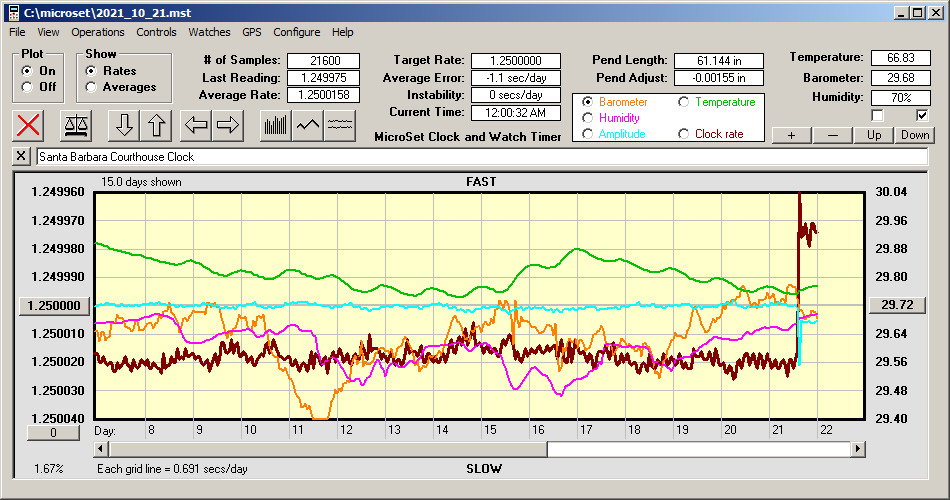Select the Humidity trace radio button

coord(587,118)
